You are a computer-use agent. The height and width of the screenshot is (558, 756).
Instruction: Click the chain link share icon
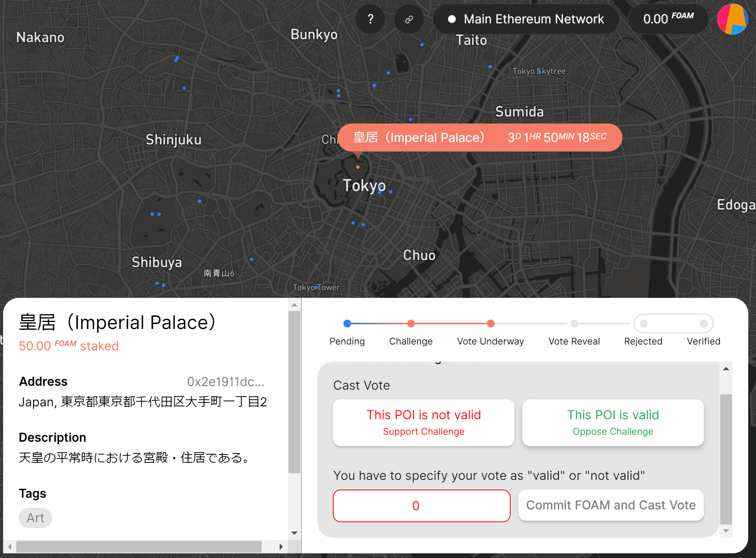point(409,19)
